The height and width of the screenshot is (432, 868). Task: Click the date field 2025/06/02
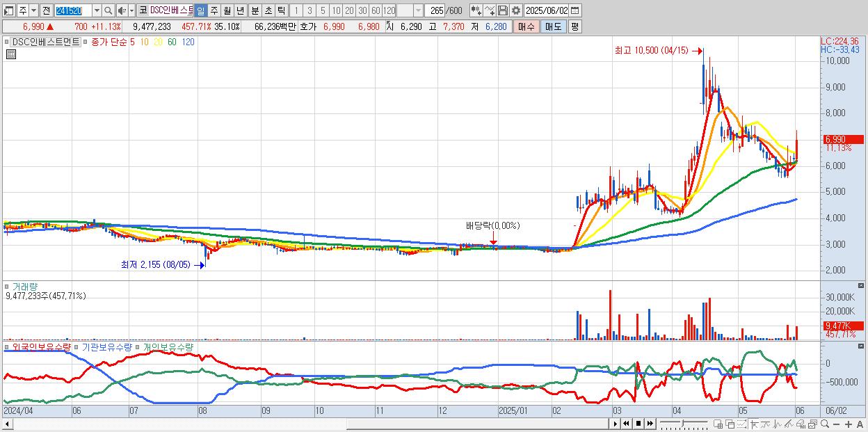(x=547, y=11)
